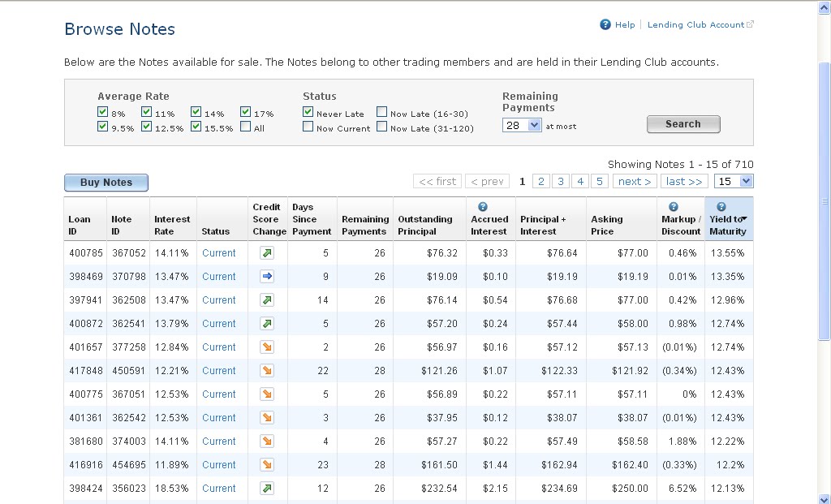Select the 6.52% markup cell

pyautogui.click(x=682, y=488)
